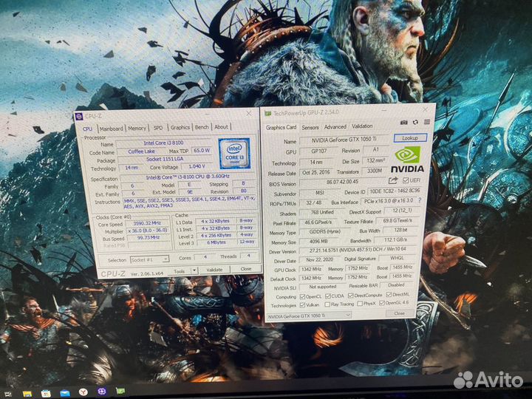Click the Validate button in CPU-Z

click(x=214, y=270)
